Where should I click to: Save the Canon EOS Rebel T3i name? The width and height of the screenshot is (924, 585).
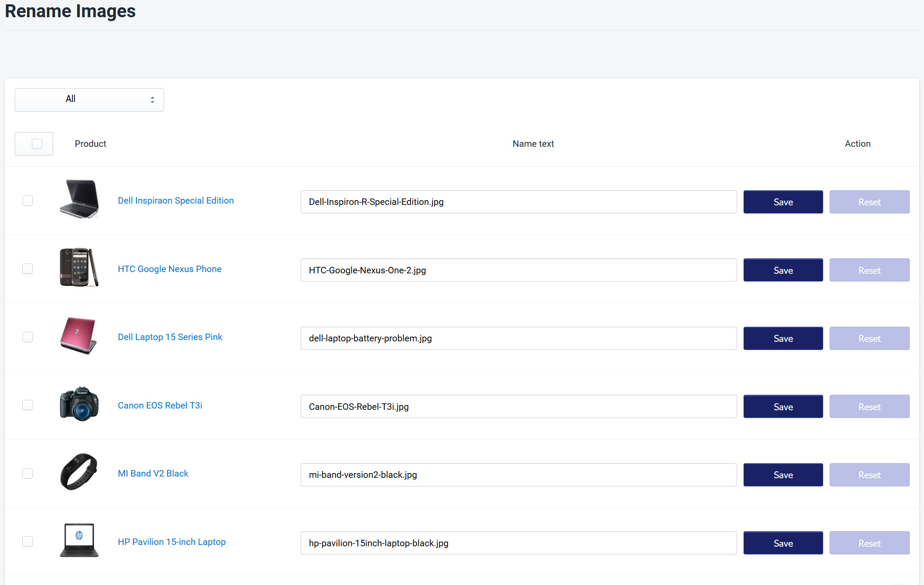[x=783, y=407]
